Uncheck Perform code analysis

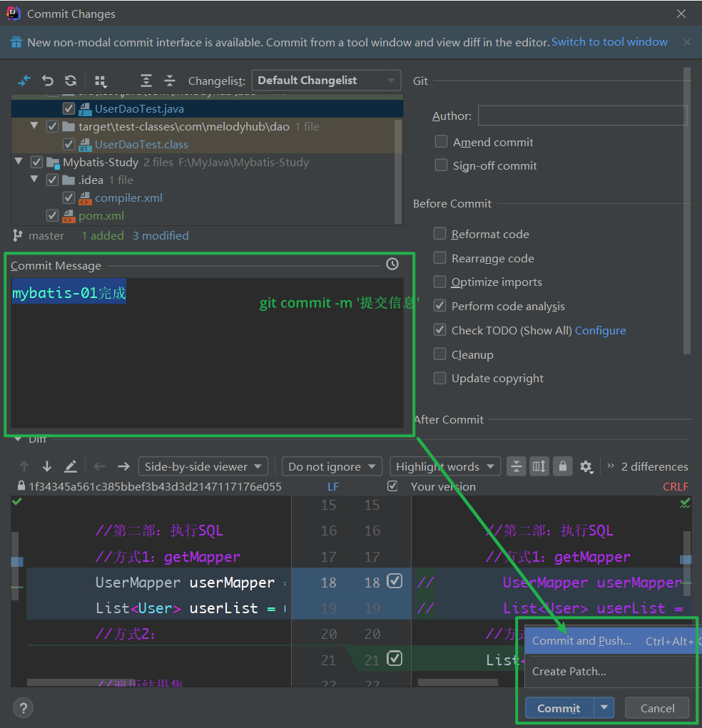click(440, 306)
